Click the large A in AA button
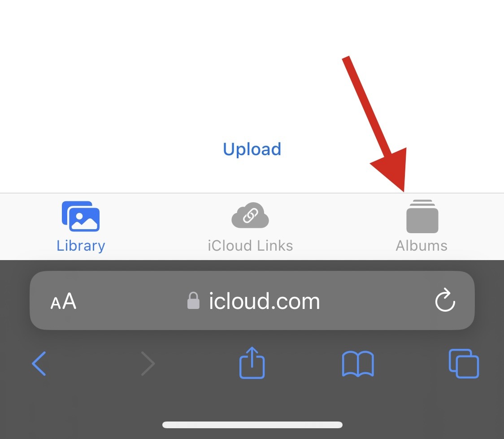Viewport: 504px width, 439px height. (69, 301)
